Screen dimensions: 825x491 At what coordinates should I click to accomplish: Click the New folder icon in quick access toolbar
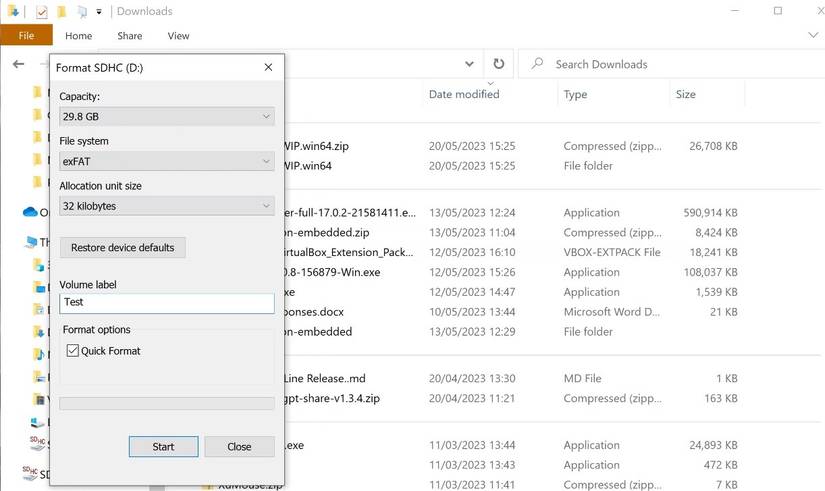(62, 12)
